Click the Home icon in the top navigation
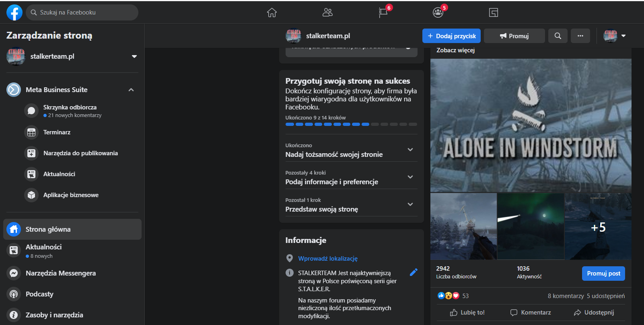This screenshot has width=644, height=325. [272, 12]
